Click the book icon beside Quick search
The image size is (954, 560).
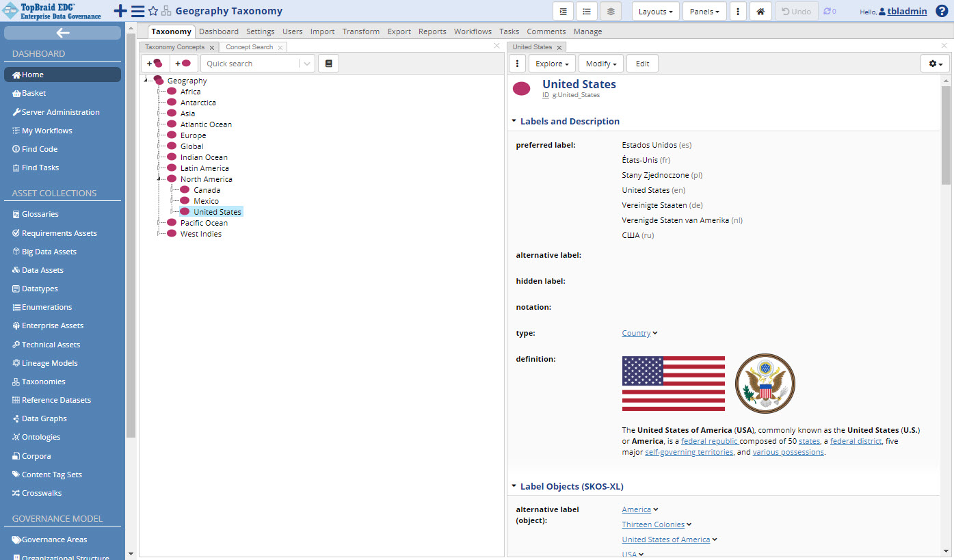328,64
